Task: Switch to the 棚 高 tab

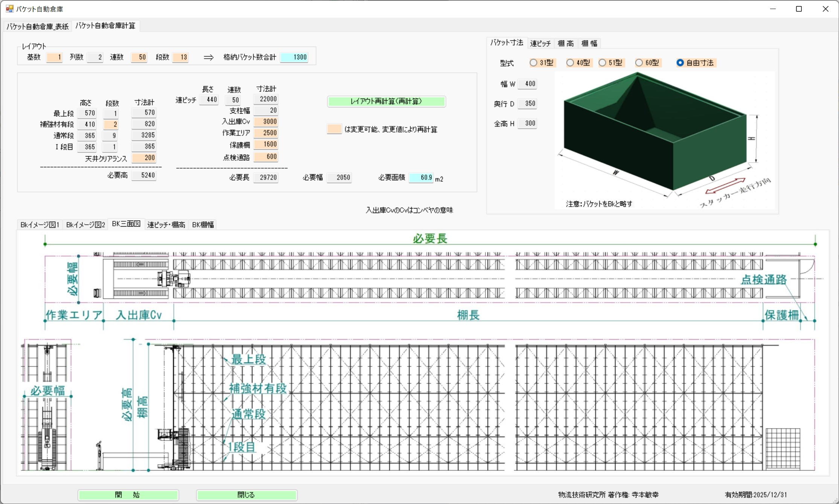Action: pyautogui.click(x=566, y=43)
